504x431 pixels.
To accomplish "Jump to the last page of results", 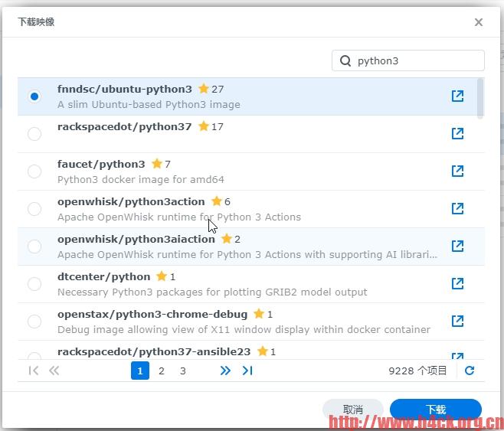I will tap(247, 371).
